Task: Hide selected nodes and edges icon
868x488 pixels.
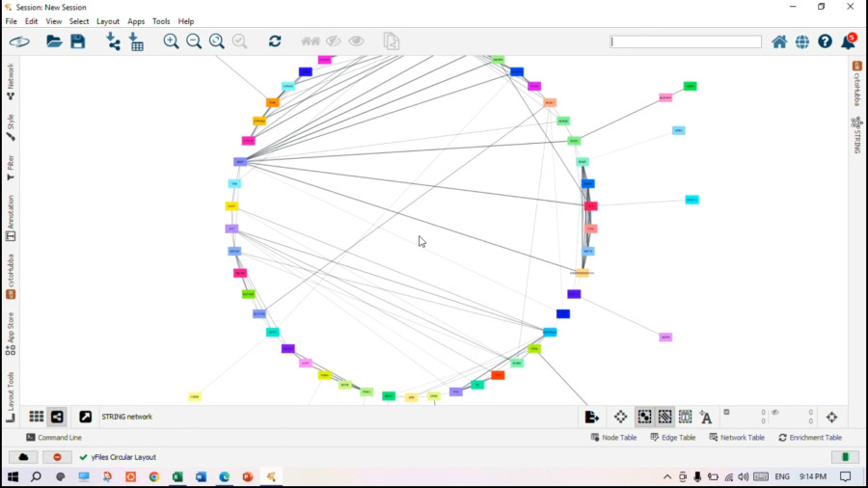Action: 334,41
